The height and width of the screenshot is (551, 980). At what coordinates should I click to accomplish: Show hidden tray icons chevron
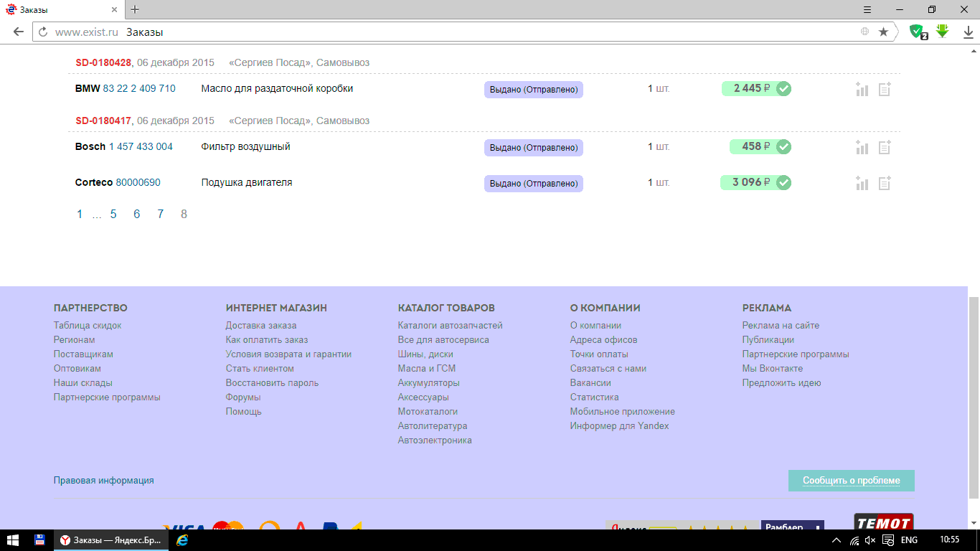point(837,540)
